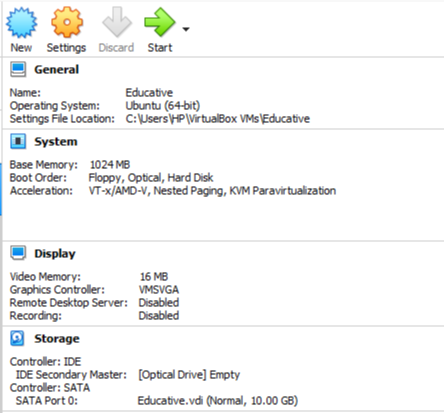Open the Storage section heading
445x413 pixels.
pos(57,339)
